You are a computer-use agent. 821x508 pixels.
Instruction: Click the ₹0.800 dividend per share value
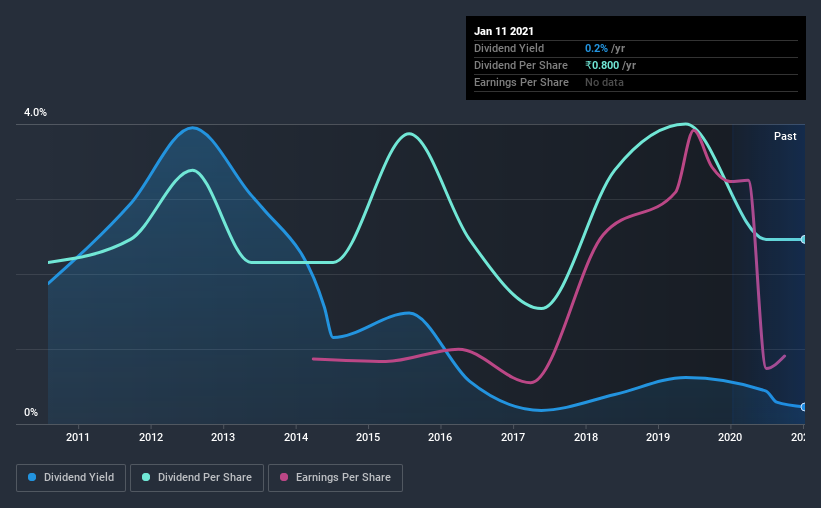(602, 65)
